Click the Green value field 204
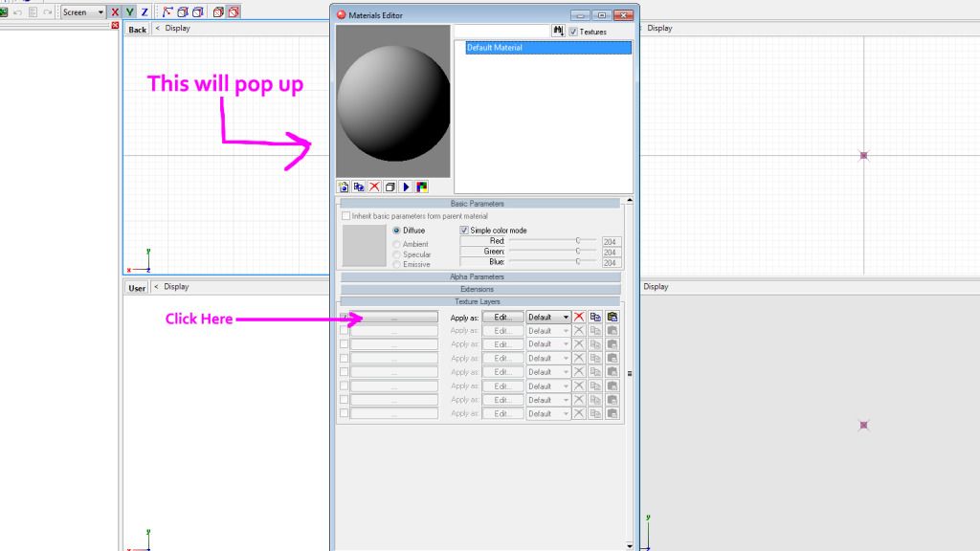The height and width of the screenshot is (551, 980). coord(610,253)
